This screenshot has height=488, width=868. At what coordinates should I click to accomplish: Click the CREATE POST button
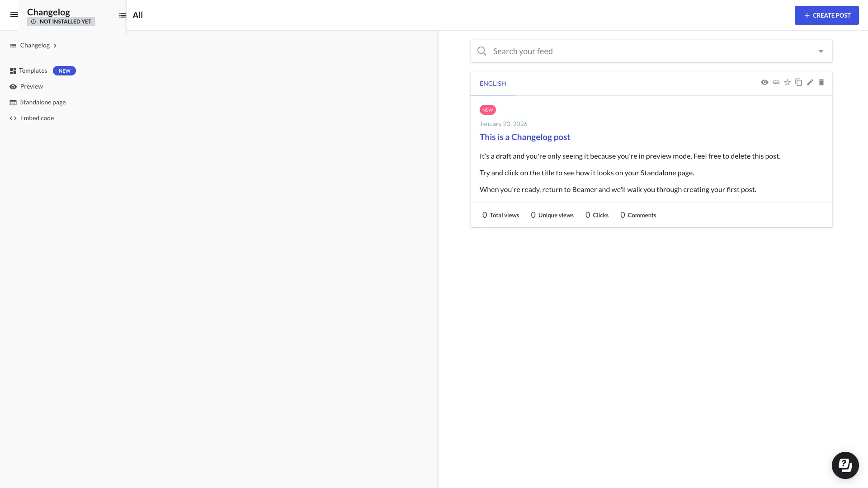pos(826,15)
